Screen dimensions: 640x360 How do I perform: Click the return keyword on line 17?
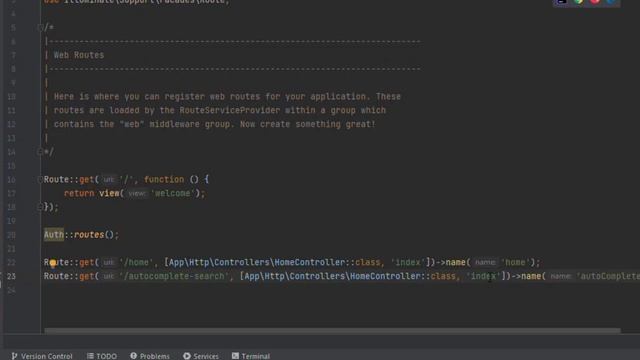(x=79, y=193)
